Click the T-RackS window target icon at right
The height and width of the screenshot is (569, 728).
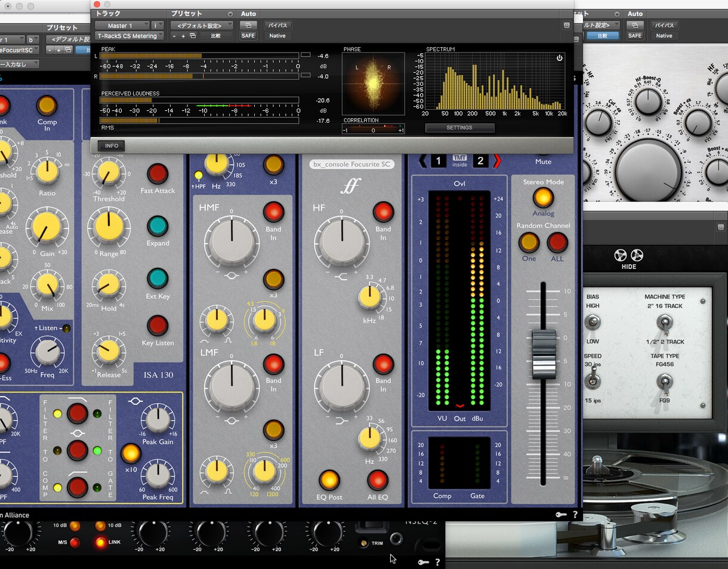566,26
